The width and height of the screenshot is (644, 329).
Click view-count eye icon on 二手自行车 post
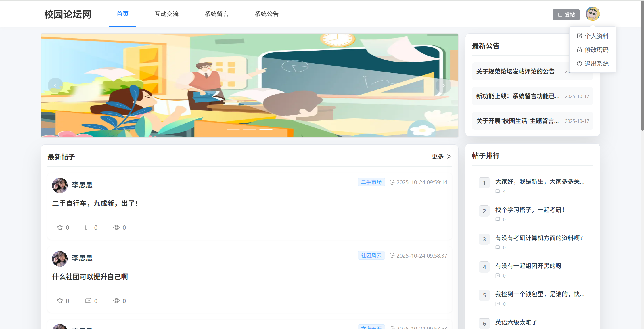click(116, 227)
